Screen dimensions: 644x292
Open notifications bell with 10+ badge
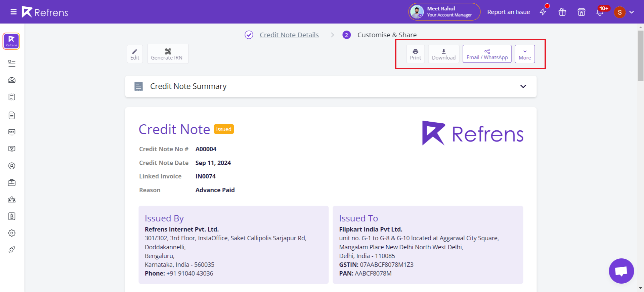pos(600,12)
